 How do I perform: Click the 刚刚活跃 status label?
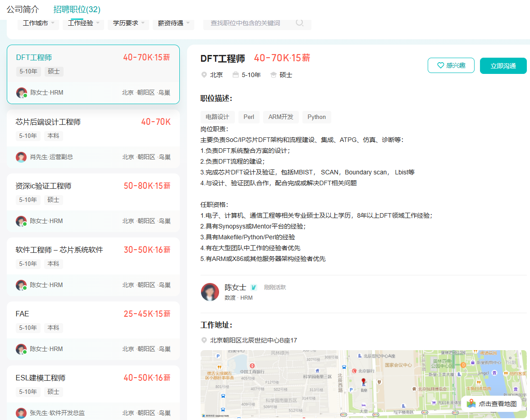pos(275,288)
